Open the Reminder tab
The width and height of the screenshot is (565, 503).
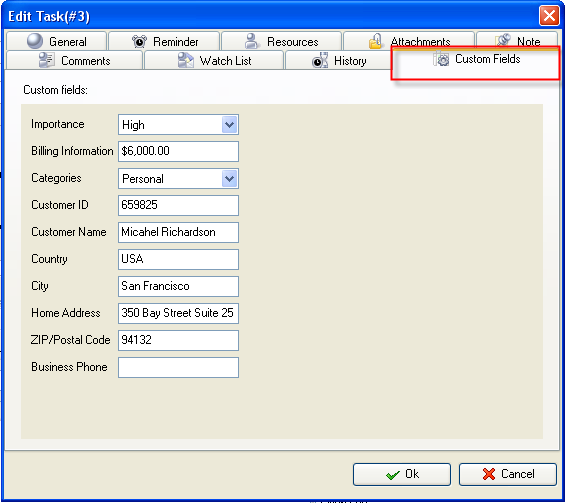click(164, 41)
